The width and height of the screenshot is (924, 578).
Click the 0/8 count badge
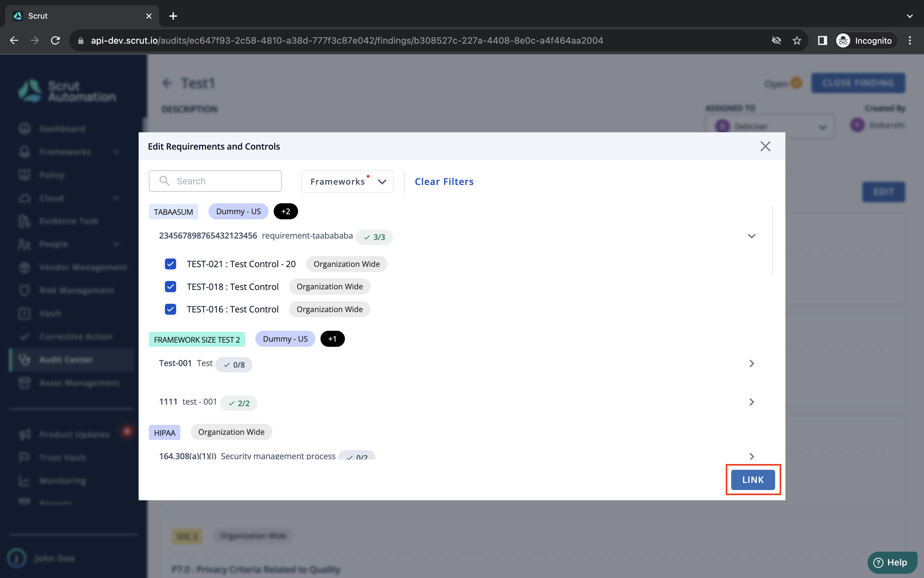tap(234, 365)
